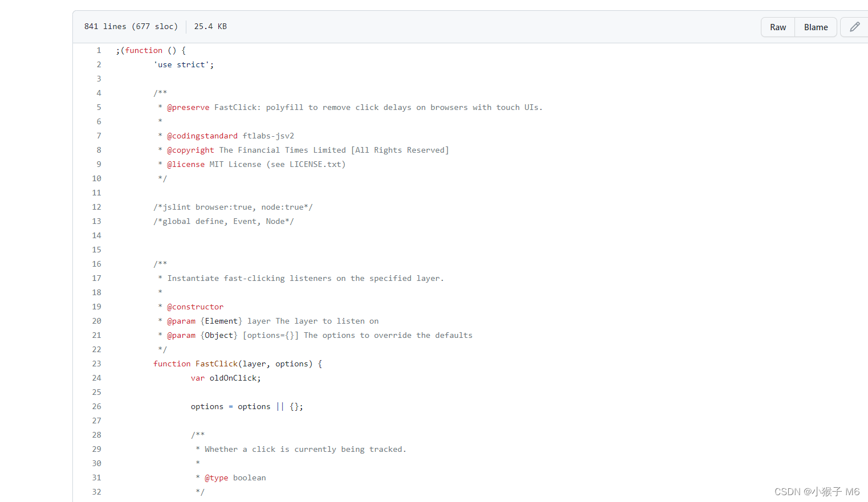The width and height of the screenshot is (868, 502).
Task: Select line number 26
Action: click(x=96, y=406)
